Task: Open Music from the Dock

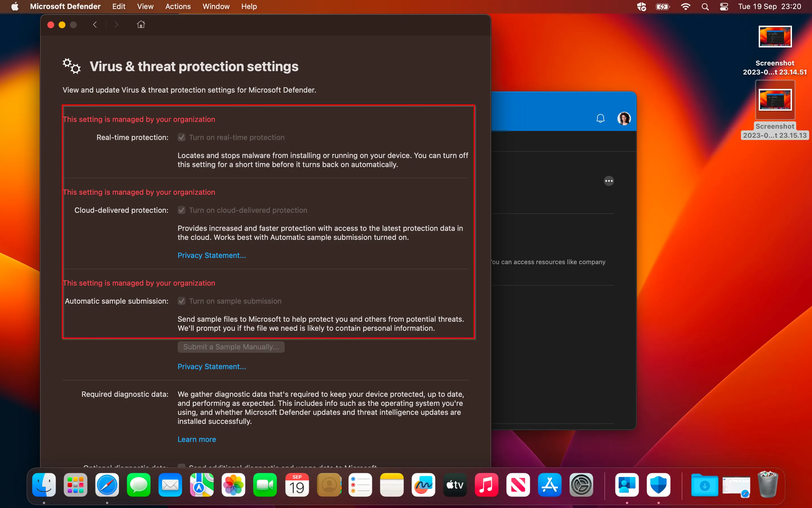Action: pyautogui.click(x=487, y=485)
